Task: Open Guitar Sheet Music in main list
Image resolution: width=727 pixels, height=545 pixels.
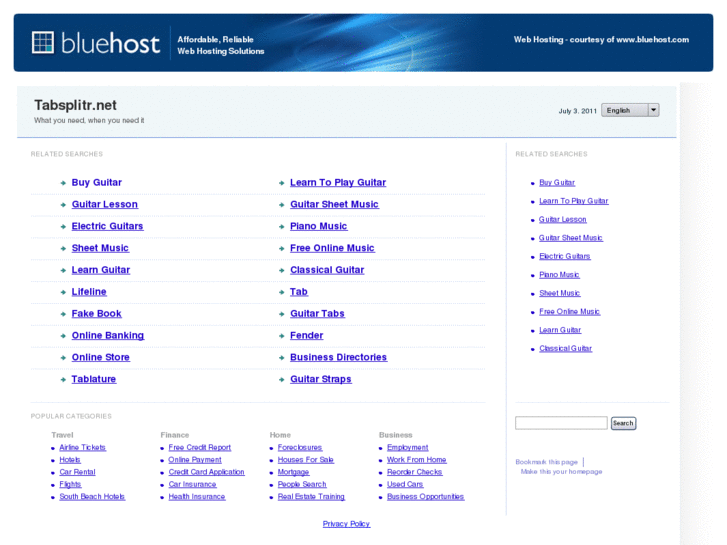Action: (x=334, y=204)
